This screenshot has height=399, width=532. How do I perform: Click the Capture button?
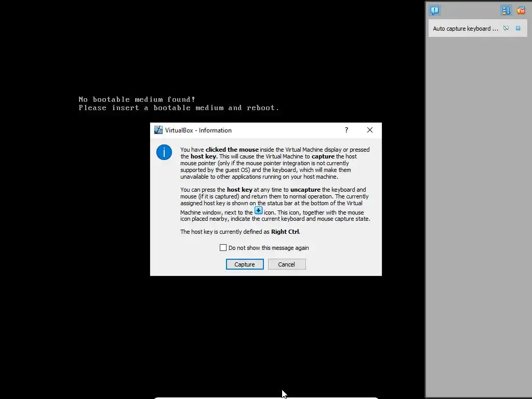pos(245,264)
